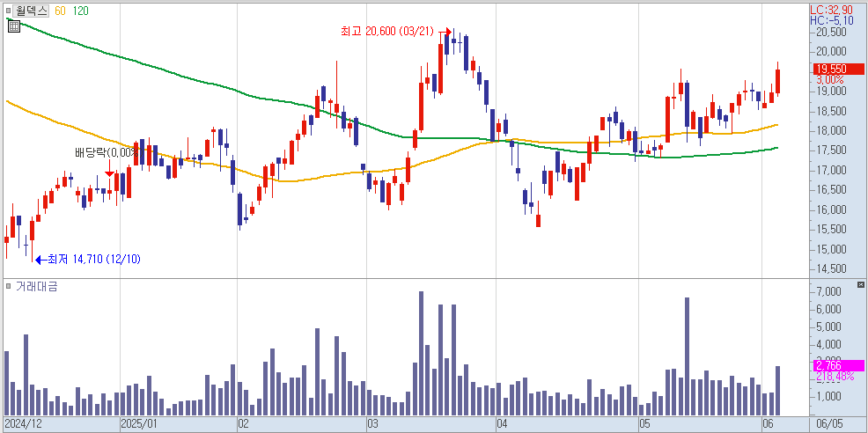Click the 18,000 price axis label
Screen dimensions: 868x433
(x=830, y=131)
